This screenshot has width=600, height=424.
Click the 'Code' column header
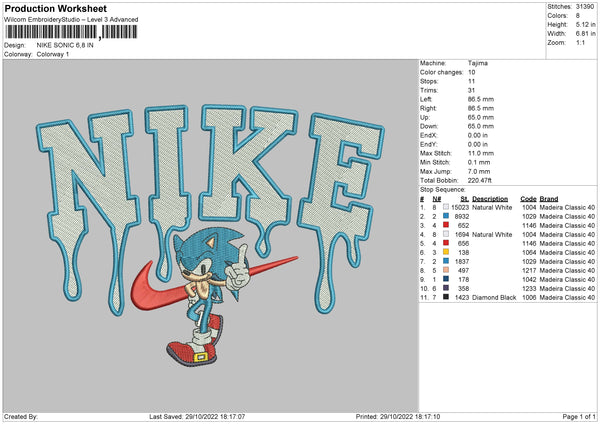[x=528, y=199]
